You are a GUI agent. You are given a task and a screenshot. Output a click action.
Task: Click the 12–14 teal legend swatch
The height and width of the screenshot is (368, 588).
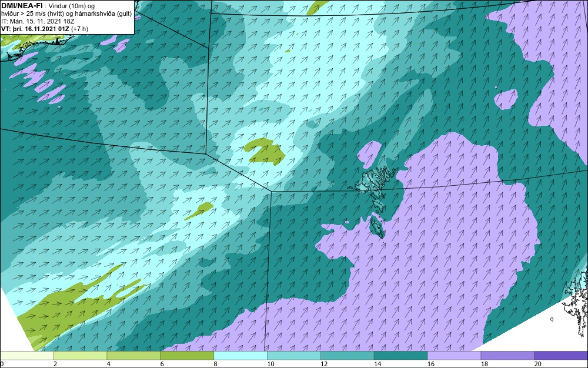tap(348, 355)
